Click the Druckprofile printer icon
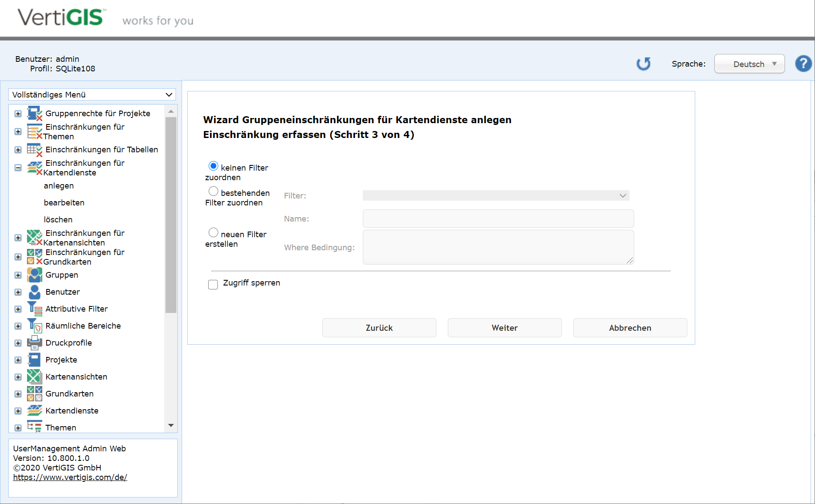 coord(34,343)
